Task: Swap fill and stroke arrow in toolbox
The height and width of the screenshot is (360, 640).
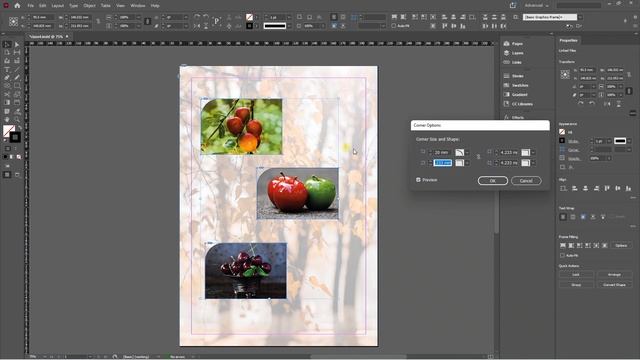Action: [19, 128]
